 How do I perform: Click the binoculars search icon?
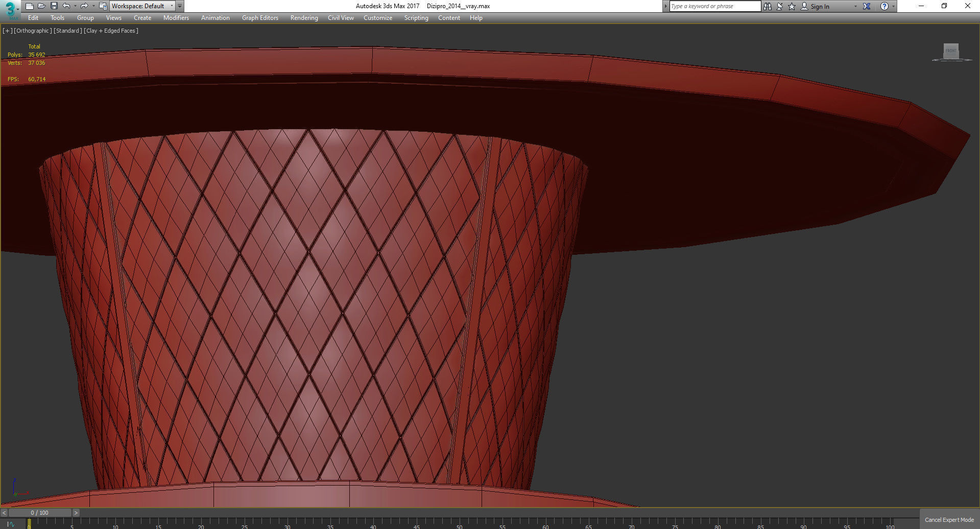pyautogui.click(x=767, y=6)
